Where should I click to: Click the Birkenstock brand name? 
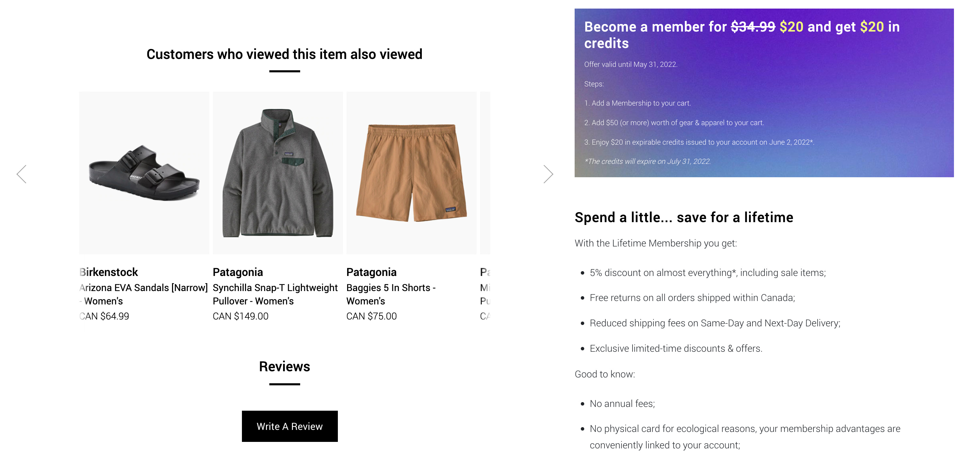coord(109,272)
